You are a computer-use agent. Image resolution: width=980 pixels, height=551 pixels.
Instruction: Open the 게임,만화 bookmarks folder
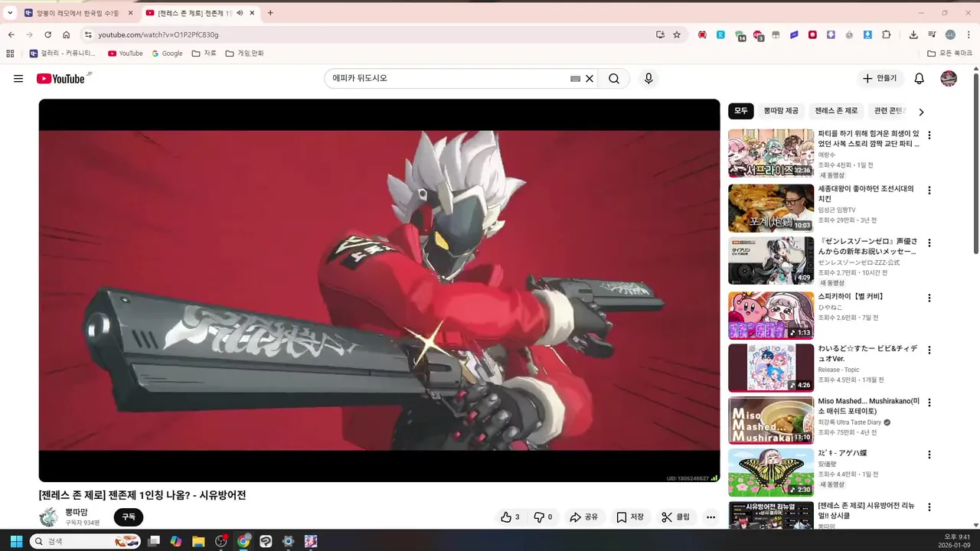(x=244, y=54)
